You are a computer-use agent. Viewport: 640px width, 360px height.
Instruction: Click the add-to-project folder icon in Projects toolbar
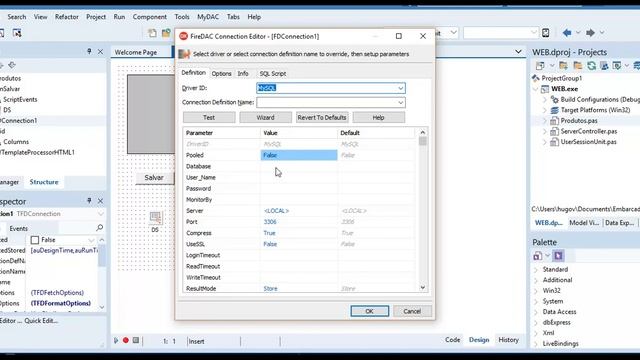click(x=564, y=65)
